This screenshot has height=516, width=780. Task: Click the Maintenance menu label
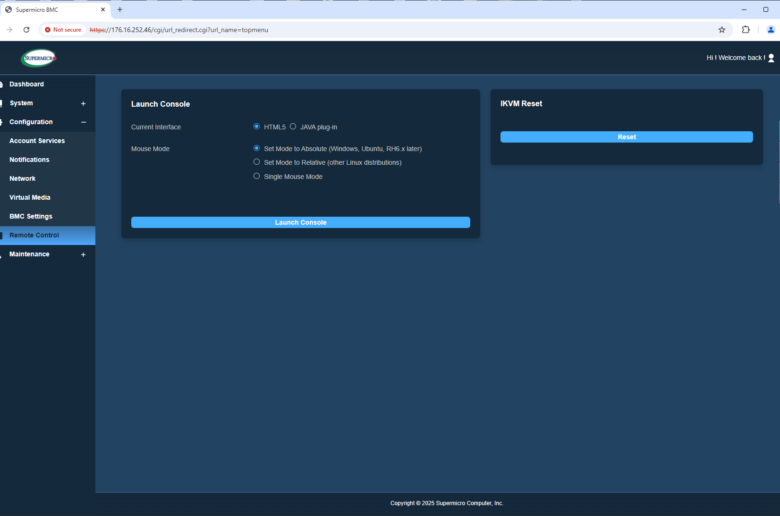click(x=29, y=254)
